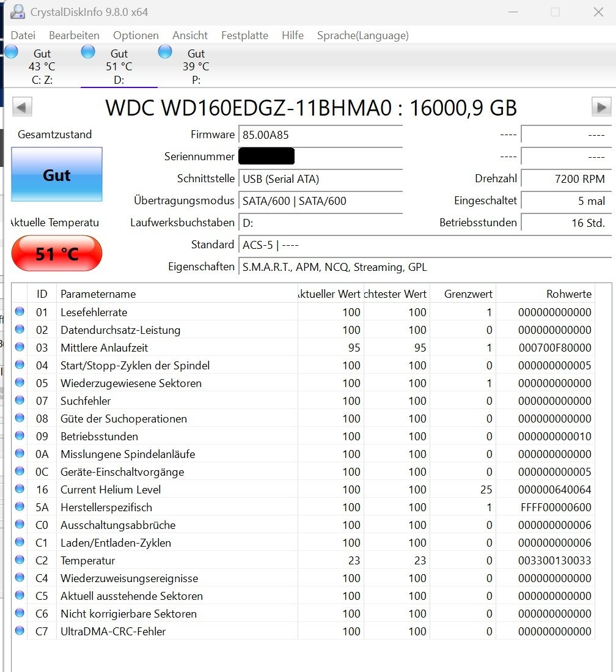616x672 pixels.
Task: Open the Ansicht menu
Action: pos(190,35)
